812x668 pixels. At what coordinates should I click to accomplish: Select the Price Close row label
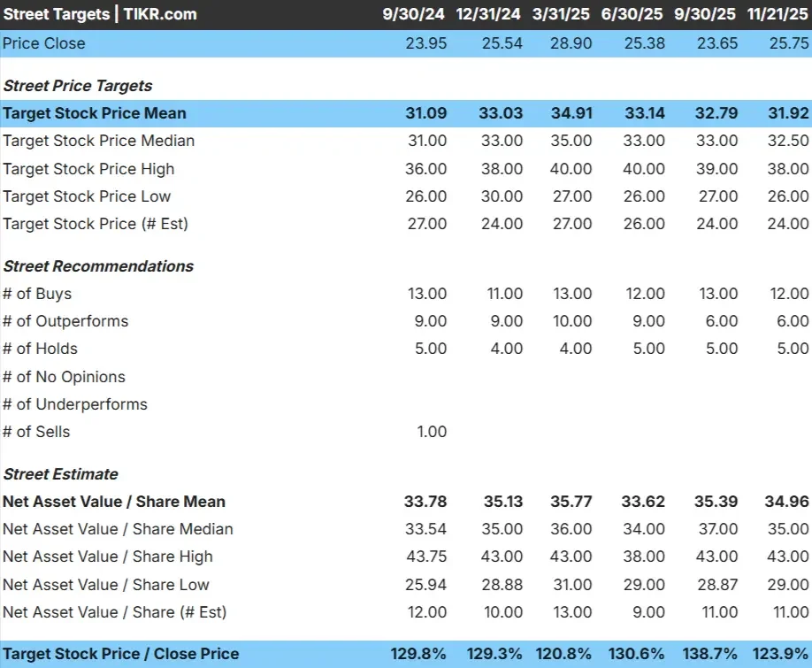click(43, 43)
